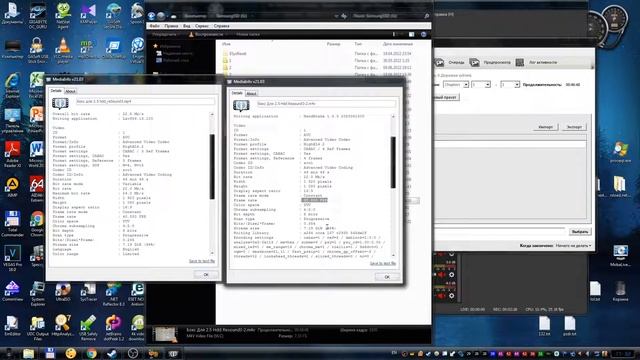Select the Корзина recycle bin icon
Screen dimensions: 640x360
(620, 291)
